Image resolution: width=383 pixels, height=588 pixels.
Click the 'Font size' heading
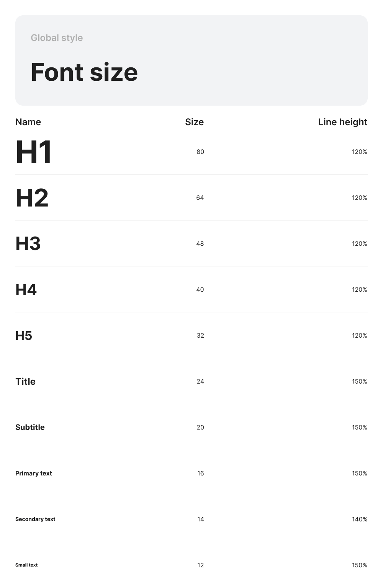click(84, 72)
